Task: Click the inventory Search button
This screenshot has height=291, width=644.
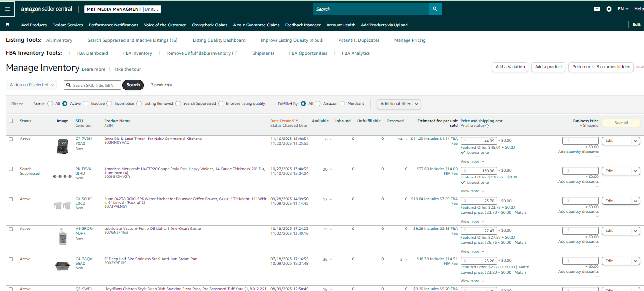Action: (x=133, y=85)
